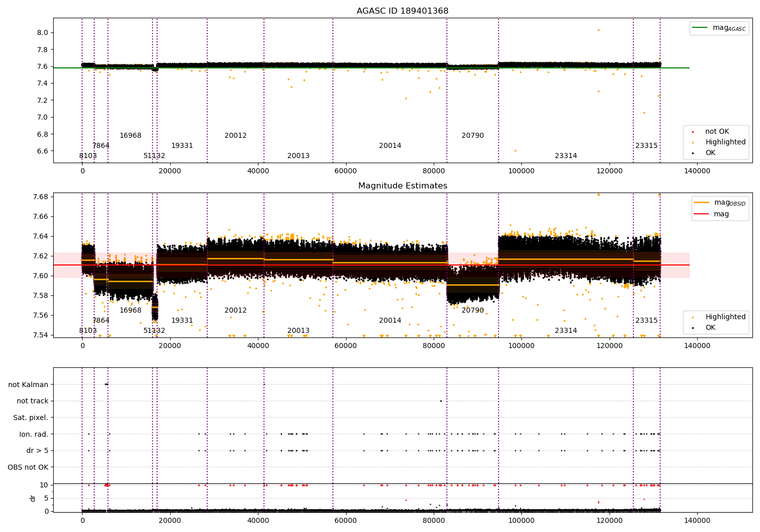Click the orange outlier point above magnitude 8.0

[598, 30]
